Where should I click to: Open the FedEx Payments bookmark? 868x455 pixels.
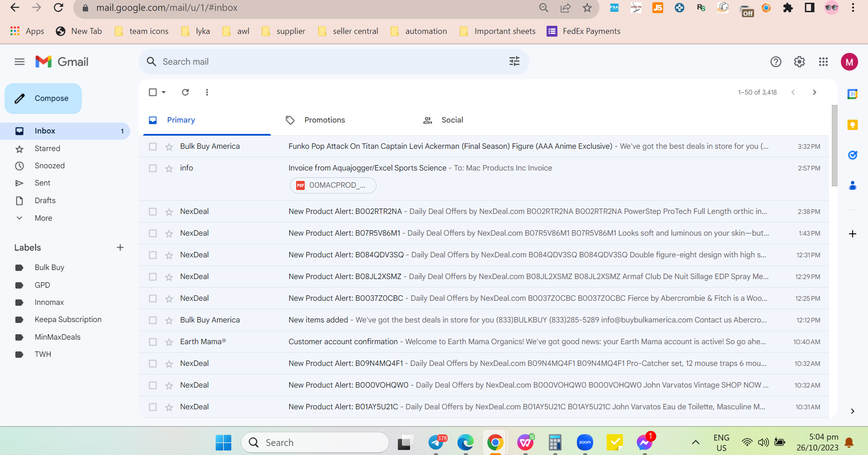(584, 31)
